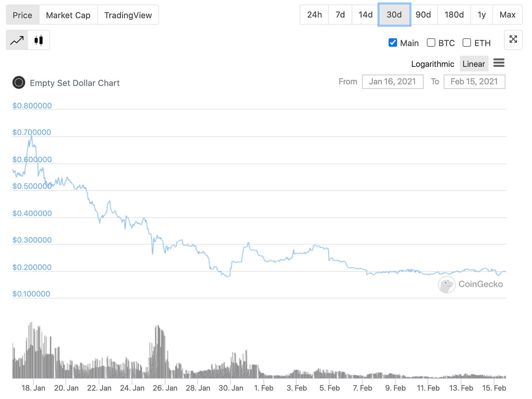The height and width of the screenshot is (399, 532).
Task: Click the To date field Feb 15, 2021
Action: coord(474,81)
